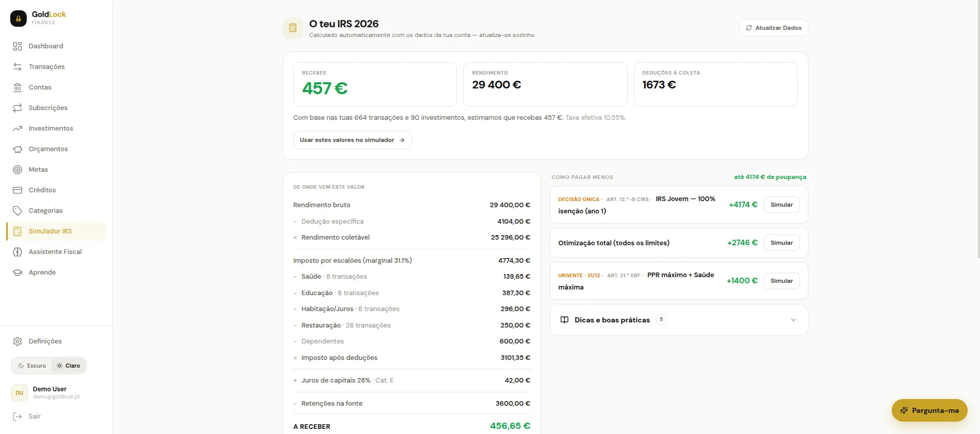
Task: Click the Simulador IRS calculator icon
Action: tap(17, 231)
